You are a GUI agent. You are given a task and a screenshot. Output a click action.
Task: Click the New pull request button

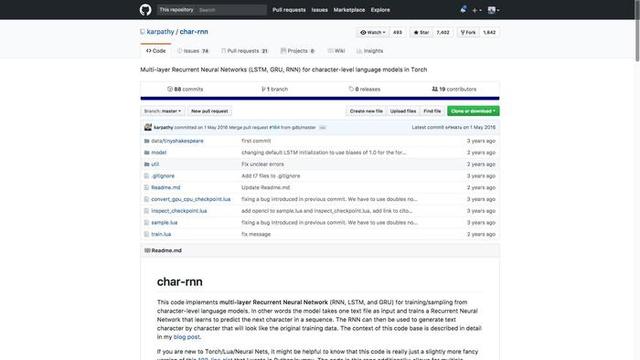(x=209, y=111)
